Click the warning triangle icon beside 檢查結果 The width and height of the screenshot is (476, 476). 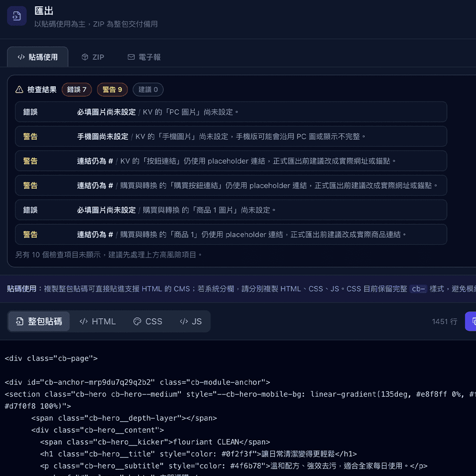click(x=20, y=89)
